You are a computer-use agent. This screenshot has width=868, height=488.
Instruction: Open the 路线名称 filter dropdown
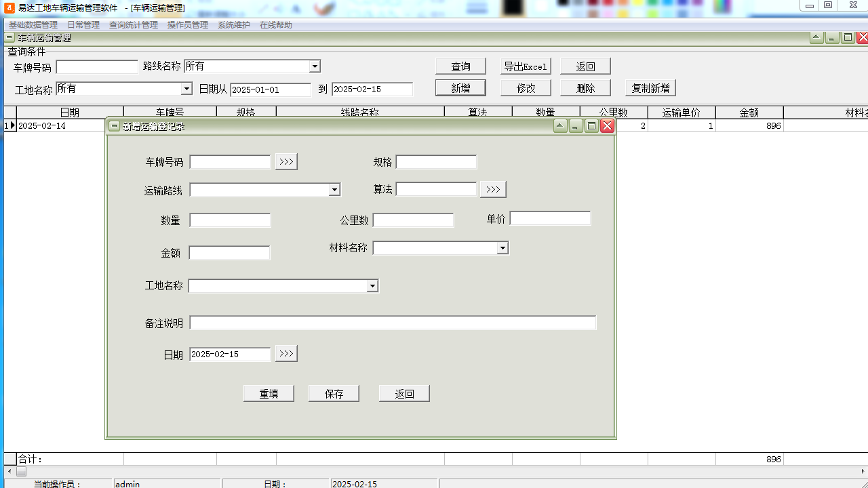315,66
